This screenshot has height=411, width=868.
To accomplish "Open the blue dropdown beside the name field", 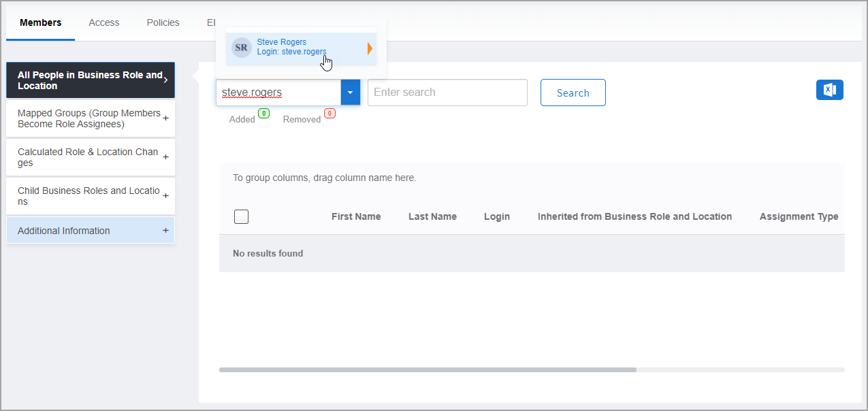I will point(350,92).
